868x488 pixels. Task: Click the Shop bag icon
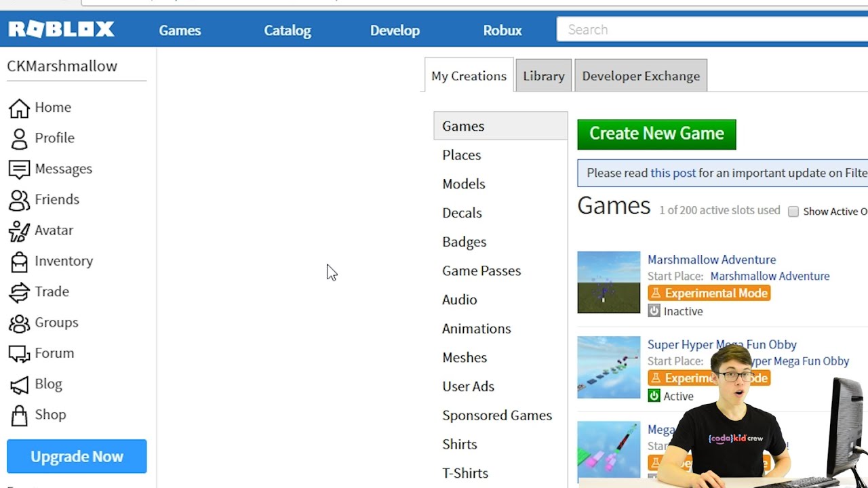(x=19, y=415)
